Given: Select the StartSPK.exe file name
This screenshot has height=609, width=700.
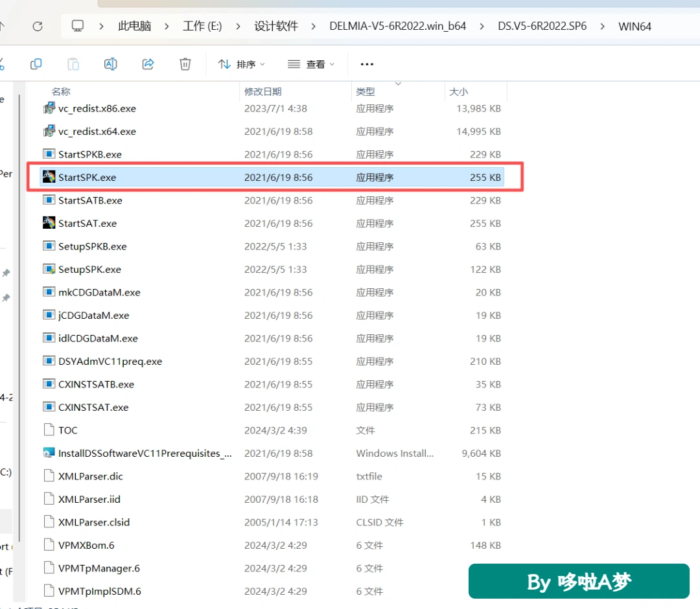Looking at the screenshot, I should point(87,178).
